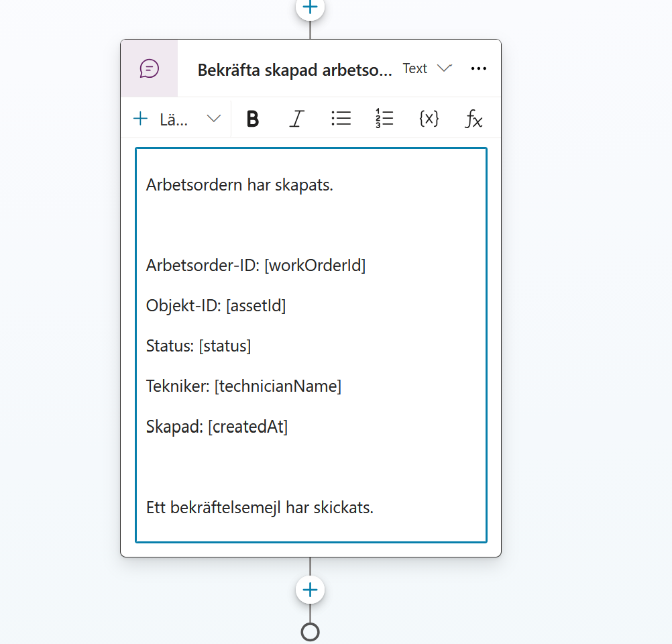Add a node above the message
Screen dimensions: 672x644
coord(311,7)
